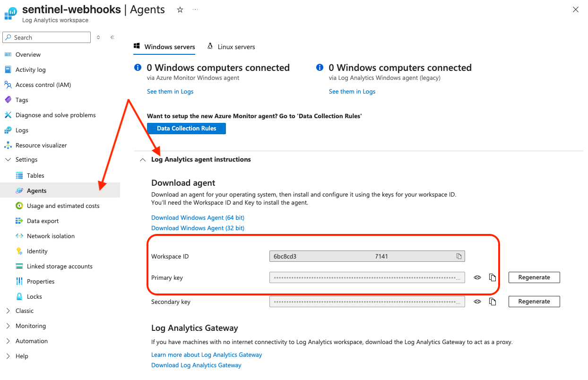588x380 pixels.
Task: Click the Access control (IAM) icon
Action: (8, 85)
